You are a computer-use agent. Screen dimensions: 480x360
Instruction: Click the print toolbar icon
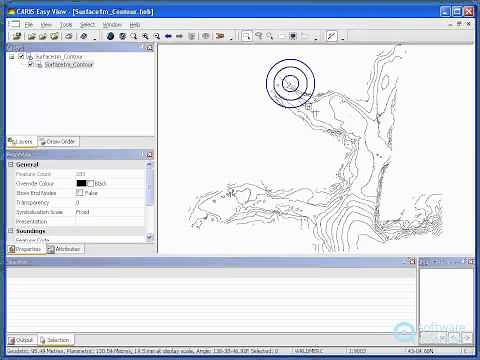click(69, 36)
